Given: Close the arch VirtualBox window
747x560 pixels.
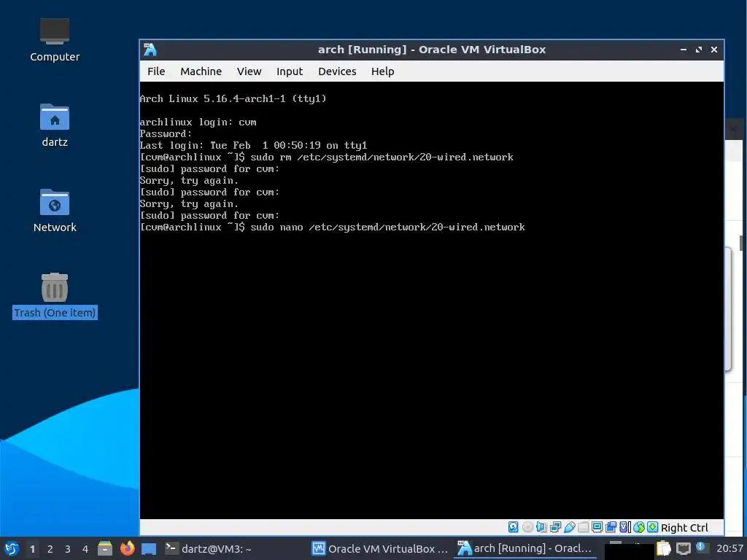Looking at the screenshot, I should (x=714, y=50).
